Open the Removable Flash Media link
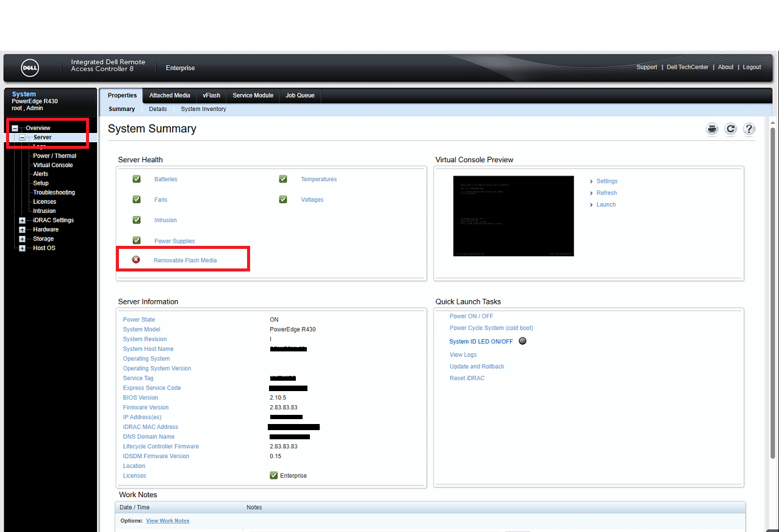Screen dimensions: 779x532 (x=185, y=261)
